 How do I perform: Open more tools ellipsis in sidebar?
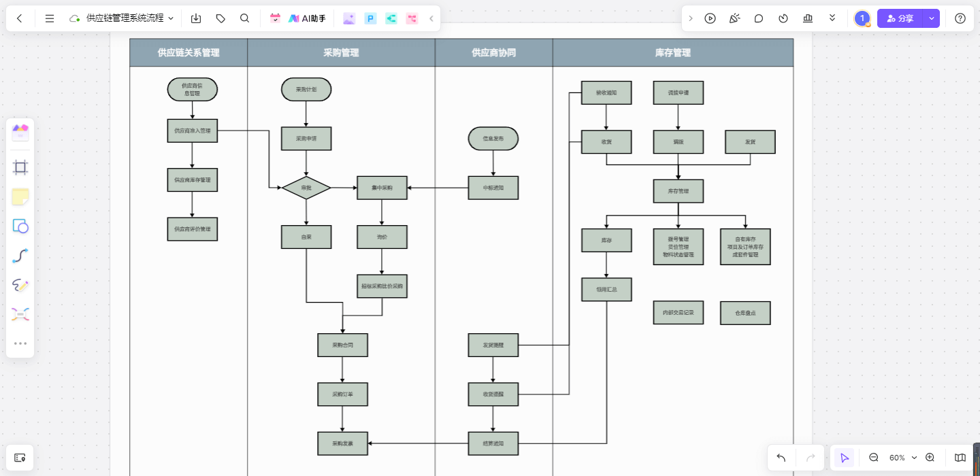[20, 343]
